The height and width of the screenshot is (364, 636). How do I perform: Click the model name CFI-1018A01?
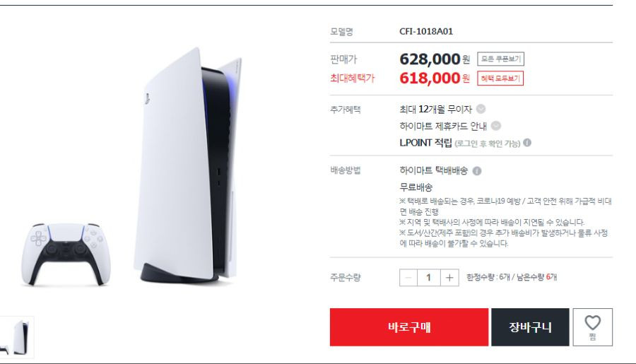point(426,31)
